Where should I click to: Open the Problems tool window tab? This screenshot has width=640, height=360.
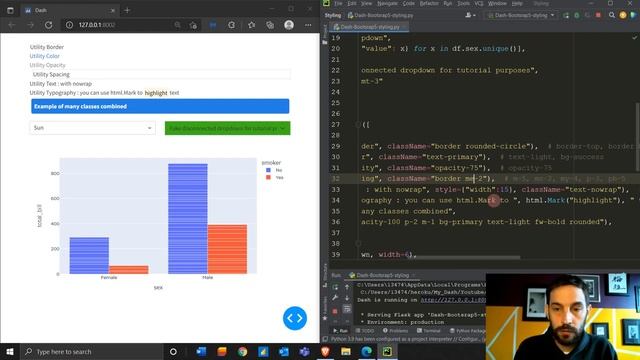tap(395, 331)
